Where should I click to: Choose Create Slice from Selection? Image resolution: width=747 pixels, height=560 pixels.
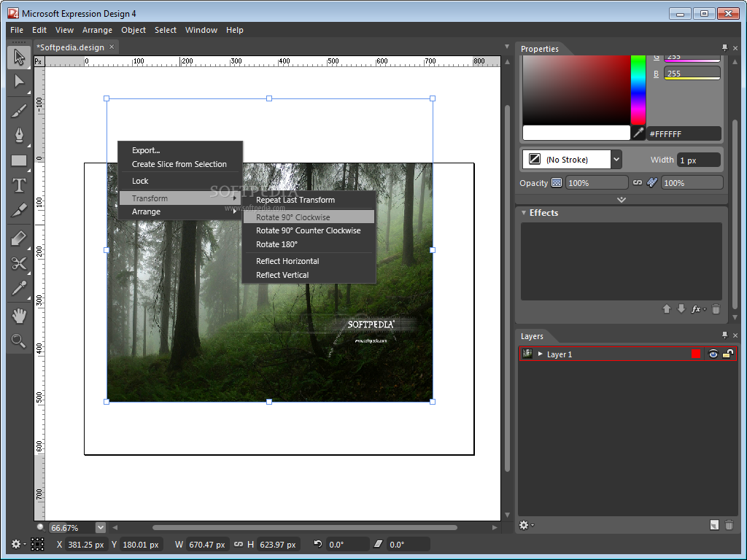click(181, 164)
